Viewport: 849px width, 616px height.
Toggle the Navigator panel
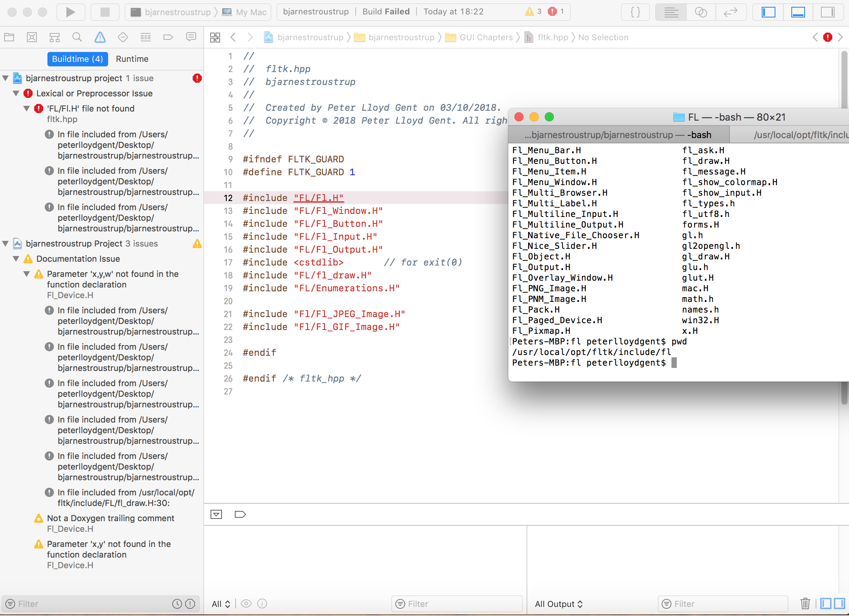(768, 12)
